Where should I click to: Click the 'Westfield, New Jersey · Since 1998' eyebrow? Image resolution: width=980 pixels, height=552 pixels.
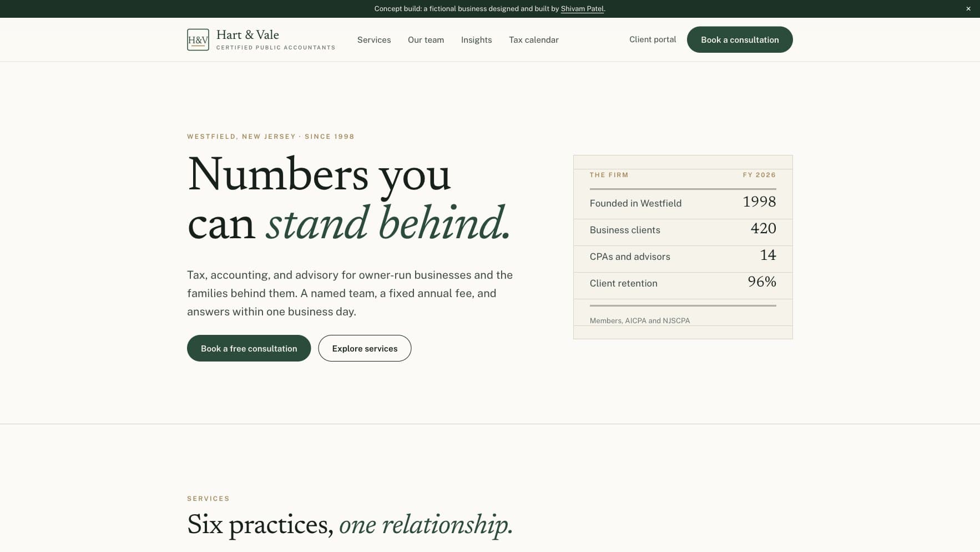point(270,137)
